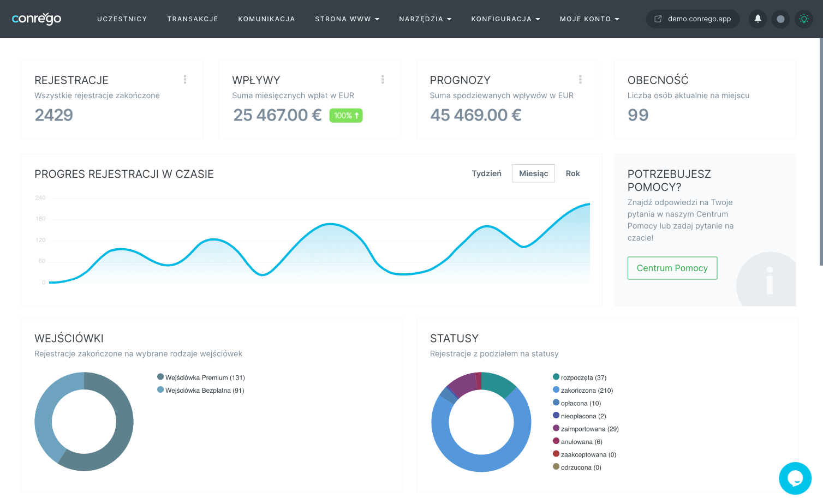Viewport: 823px width, 504px height.
Task: Open the Wpływy card three-dot menu
Action: click(x=383, y=80)
